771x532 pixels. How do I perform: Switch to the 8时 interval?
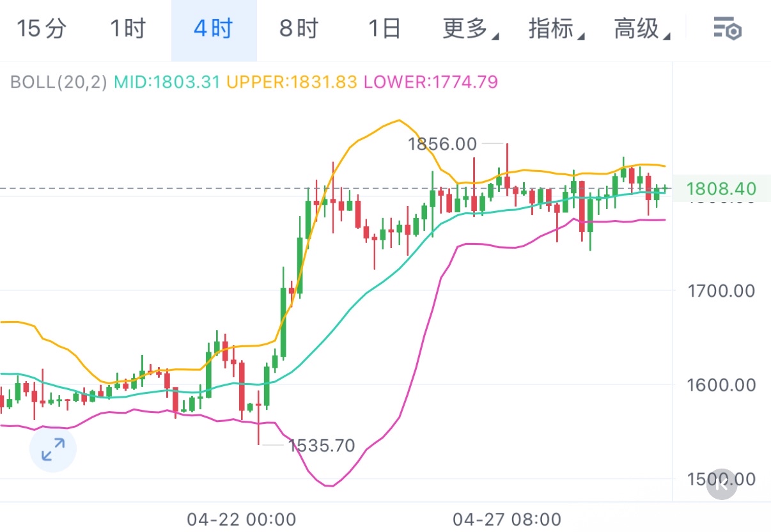pyautogui.click(x=299, y=29)
